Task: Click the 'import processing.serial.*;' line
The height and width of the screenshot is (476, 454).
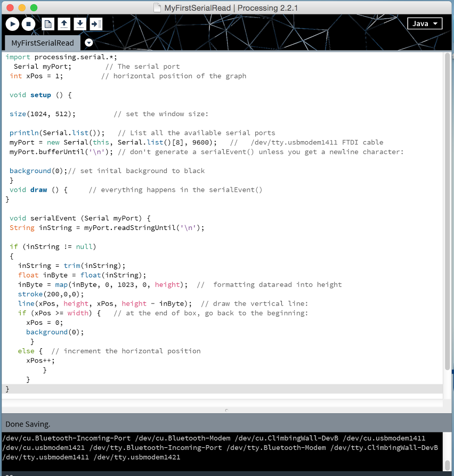Action: pos(61,57)
